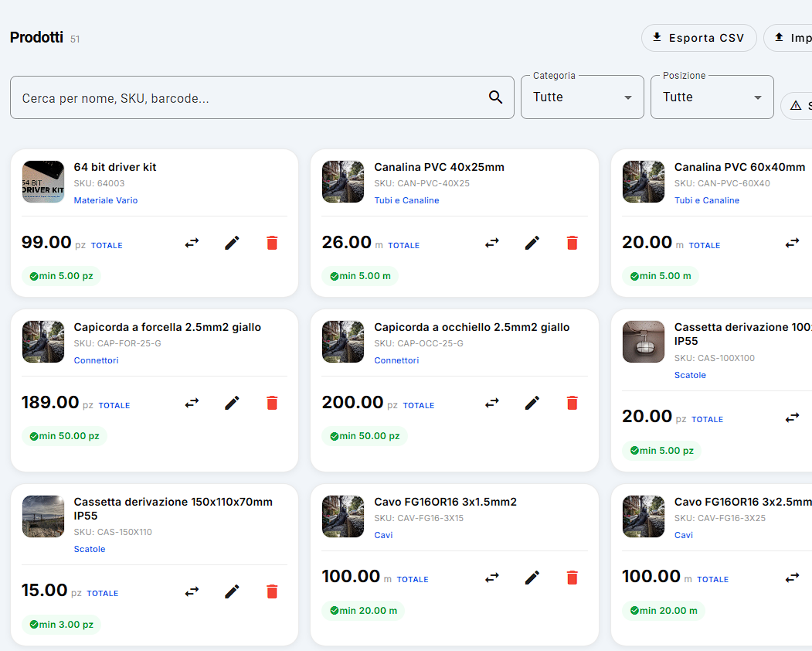Open Materiale Vario category link
This screenshot has width=812, height=651.
click(x=106, y=200)
